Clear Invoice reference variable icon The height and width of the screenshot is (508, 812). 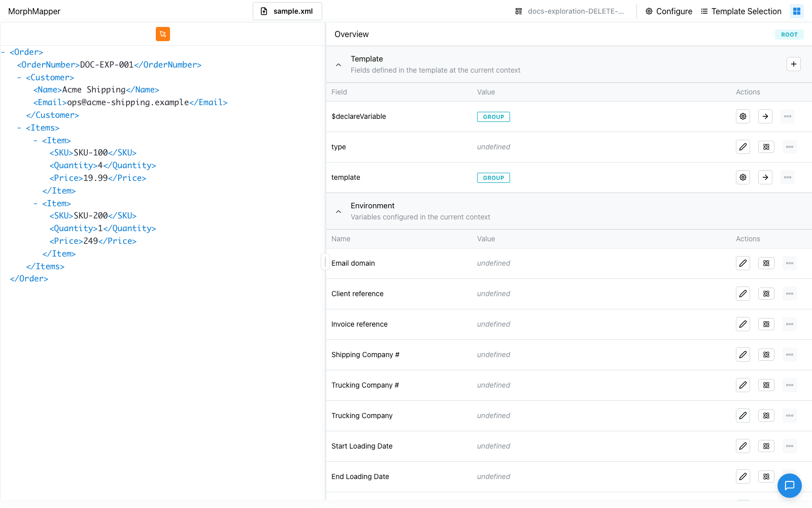766,324
